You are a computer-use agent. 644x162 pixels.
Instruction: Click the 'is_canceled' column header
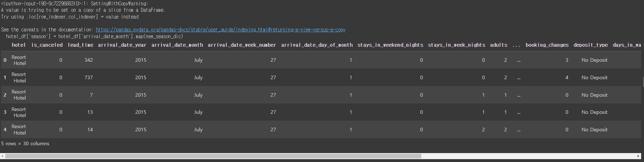tap(47, 45)
